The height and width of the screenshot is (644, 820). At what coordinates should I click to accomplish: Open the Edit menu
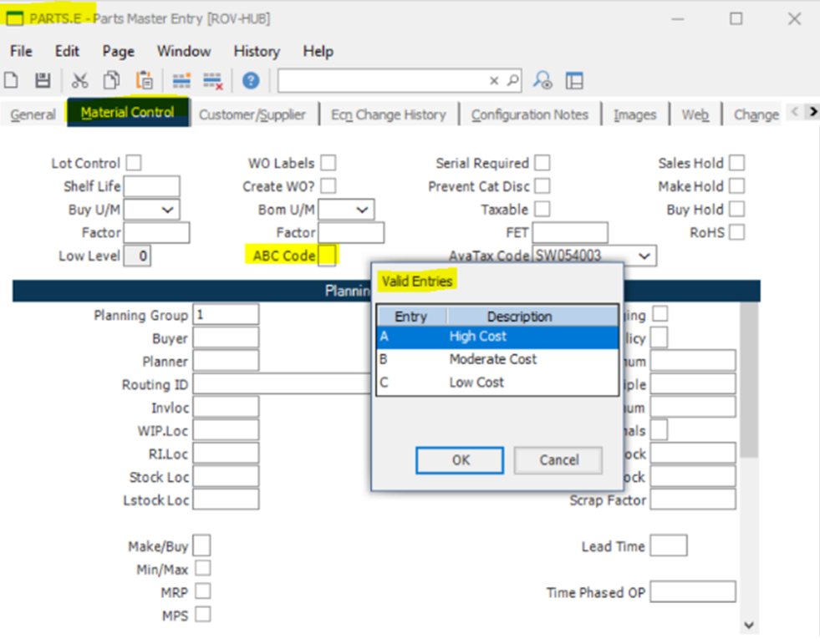pyautogui.click(x=67, y=51)
